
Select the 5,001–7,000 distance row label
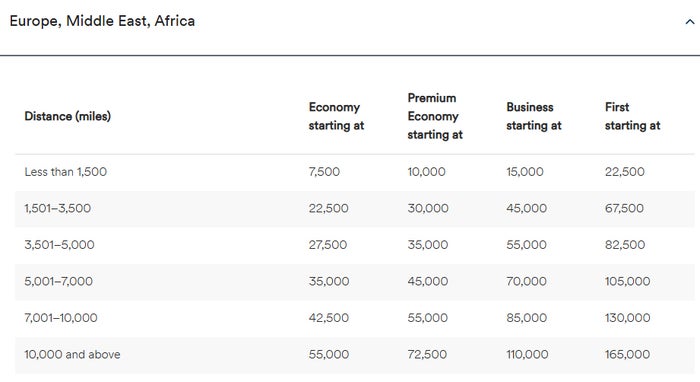58,282
